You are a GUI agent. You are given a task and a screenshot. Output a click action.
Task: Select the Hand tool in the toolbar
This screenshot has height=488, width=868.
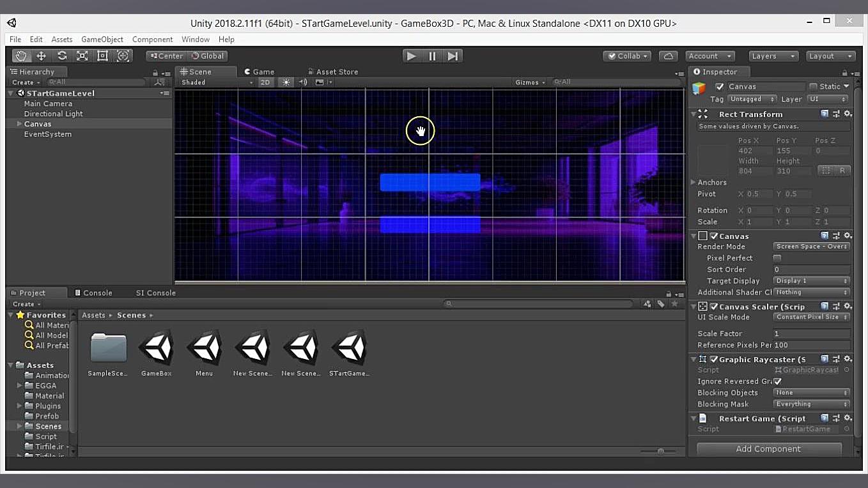21,56
